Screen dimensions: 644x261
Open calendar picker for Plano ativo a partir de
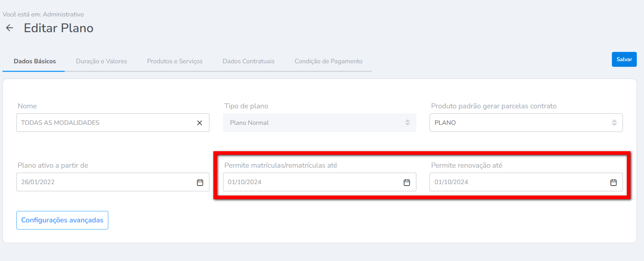tap(200, 182)
